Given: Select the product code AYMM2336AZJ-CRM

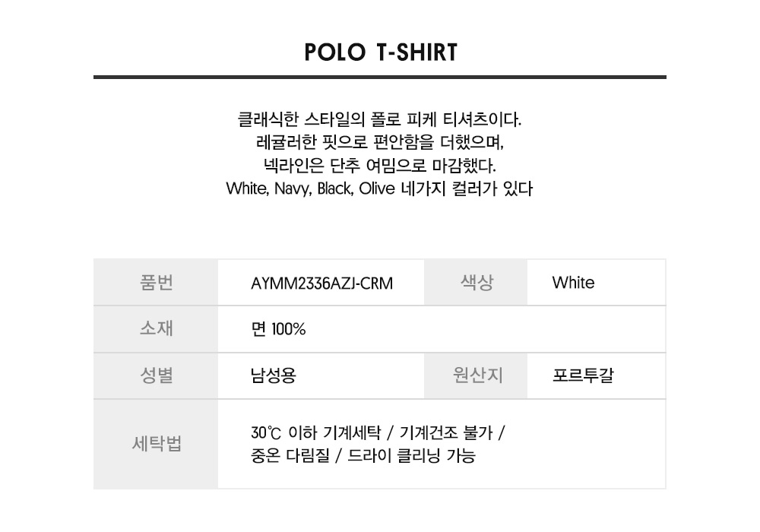Looking at the screenshot, I should coord(321,283).
